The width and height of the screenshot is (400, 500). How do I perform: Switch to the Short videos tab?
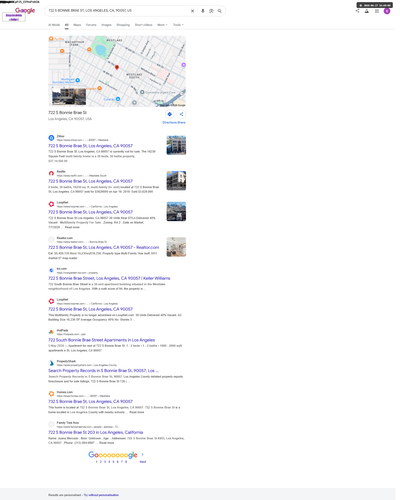click(143, 25)
